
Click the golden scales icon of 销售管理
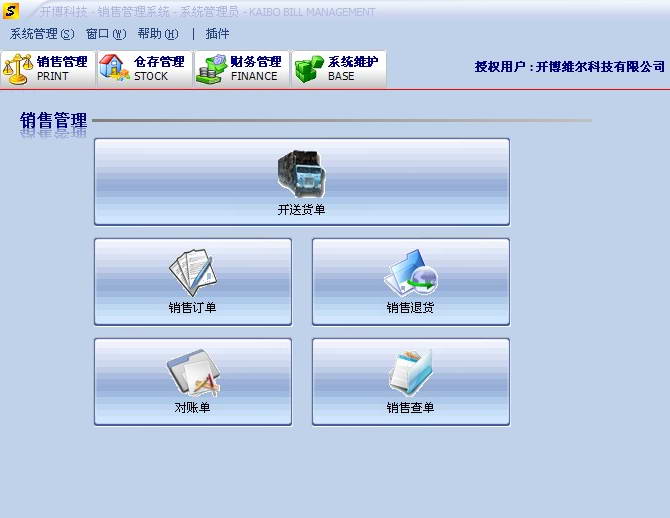(18, 69)
